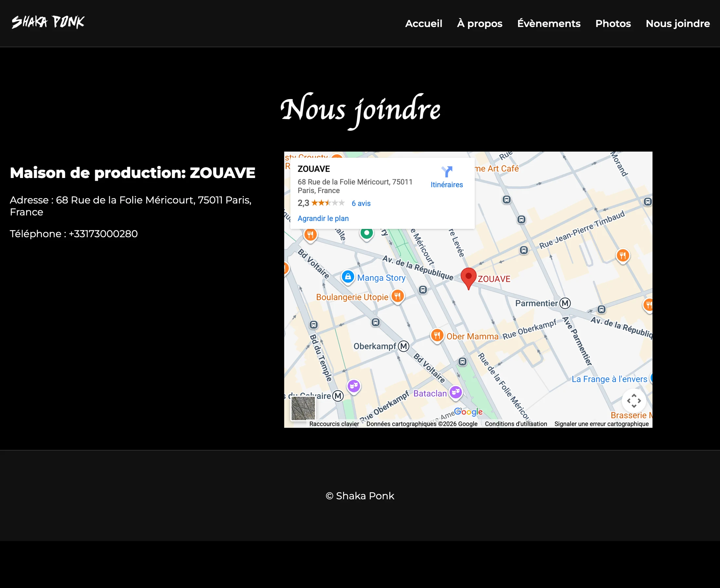Click the restaurant marker near Rue Jean-Pierre Timbaud
The width and height of the screenshot is (720, 588).
pyautogui.click(x=623, y=255)
